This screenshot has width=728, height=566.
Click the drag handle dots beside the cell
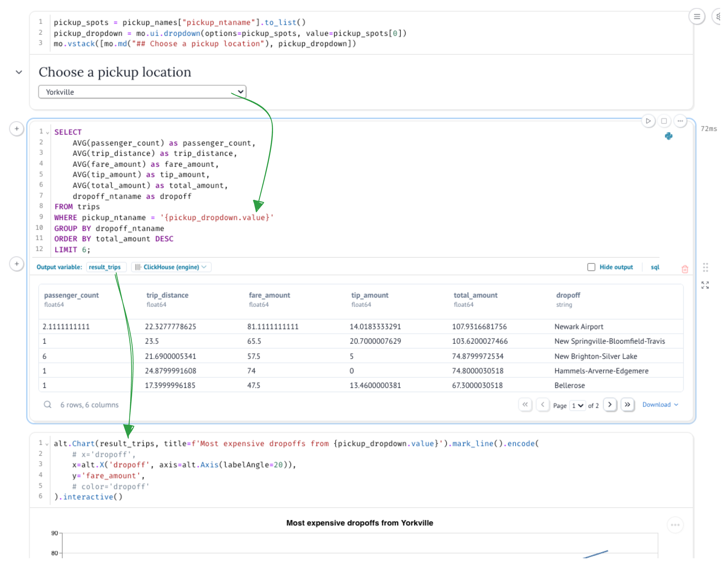click(x=705, y=267)
